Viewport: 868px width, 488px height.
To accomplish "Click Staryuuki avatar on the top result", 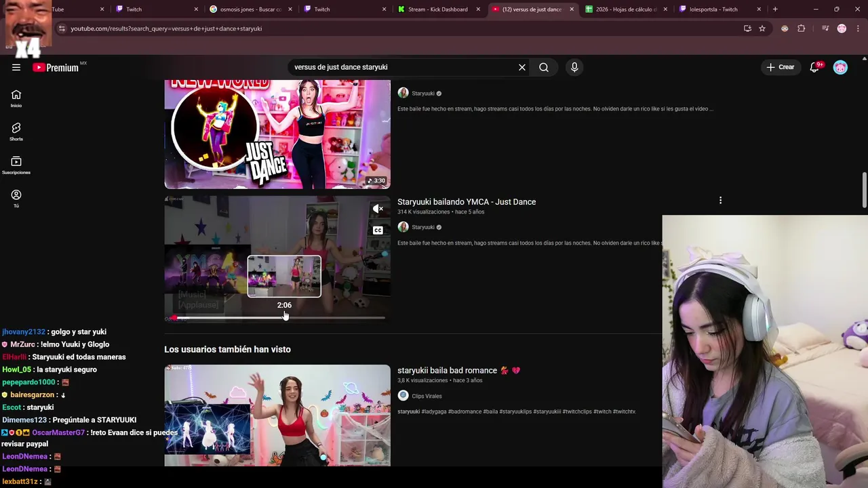I will pos(403,93).
